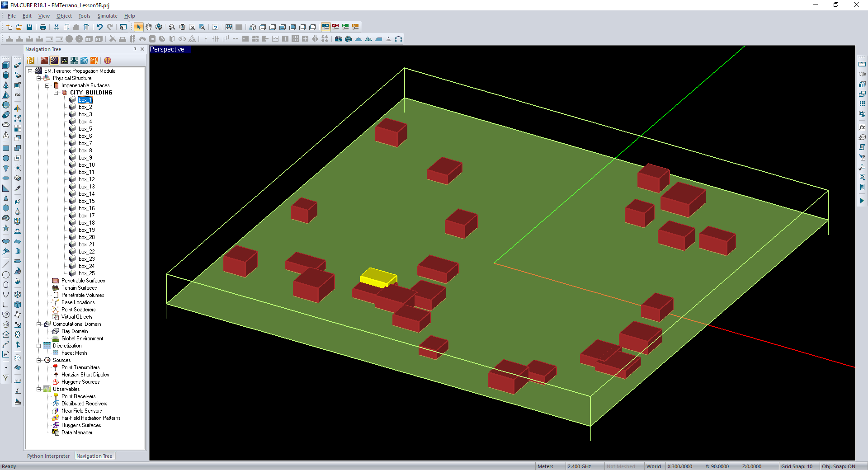Toggle pin on Navigation Tree panel
The image size is (868, 470).
pos(135,49)
